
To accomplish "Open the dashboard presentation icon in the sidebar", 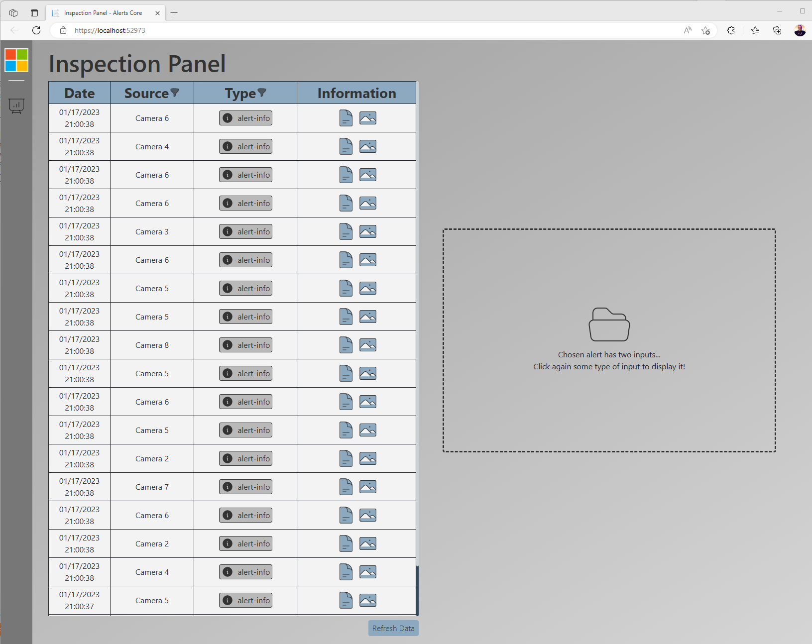I will coord(16,106).
